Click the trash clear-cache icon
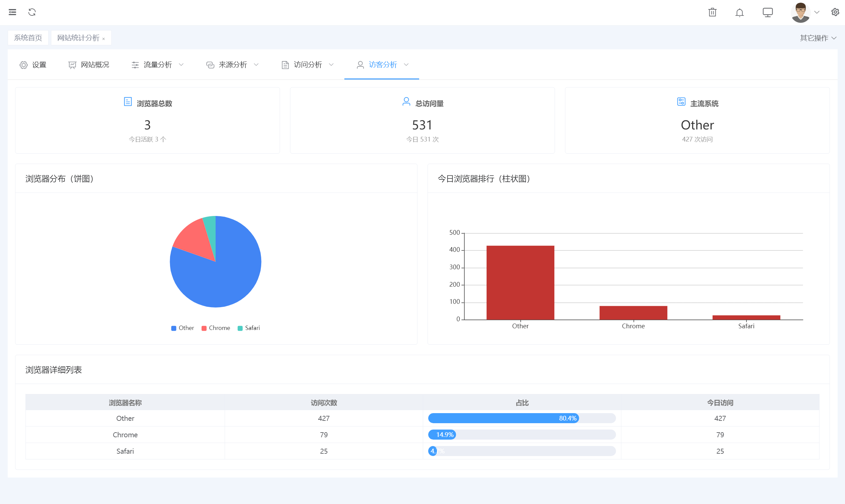This screenshot has height=504, width=845. (712, 12)
